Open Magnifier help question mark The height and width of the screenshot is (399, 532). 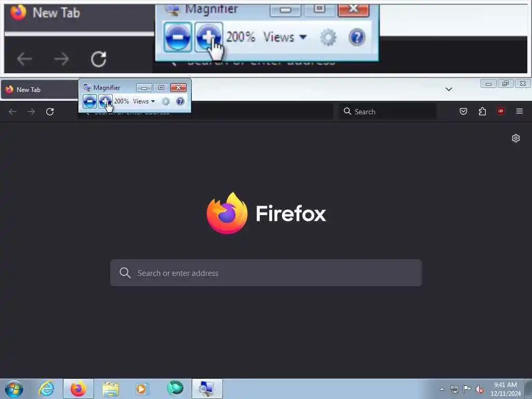[180, 101]
